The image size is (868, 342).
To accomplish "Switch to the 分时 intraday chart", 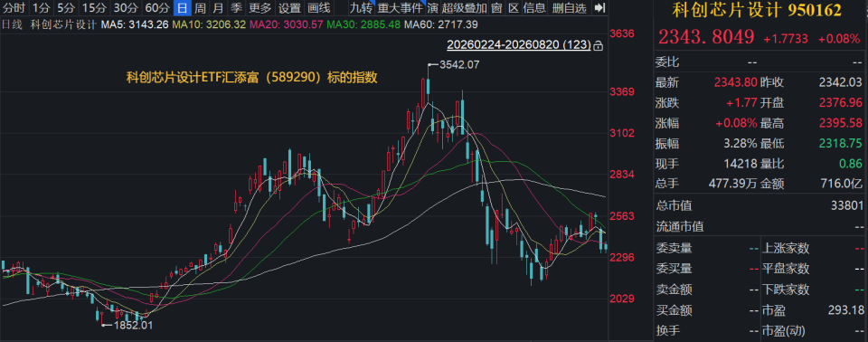I will click(14, 8).
